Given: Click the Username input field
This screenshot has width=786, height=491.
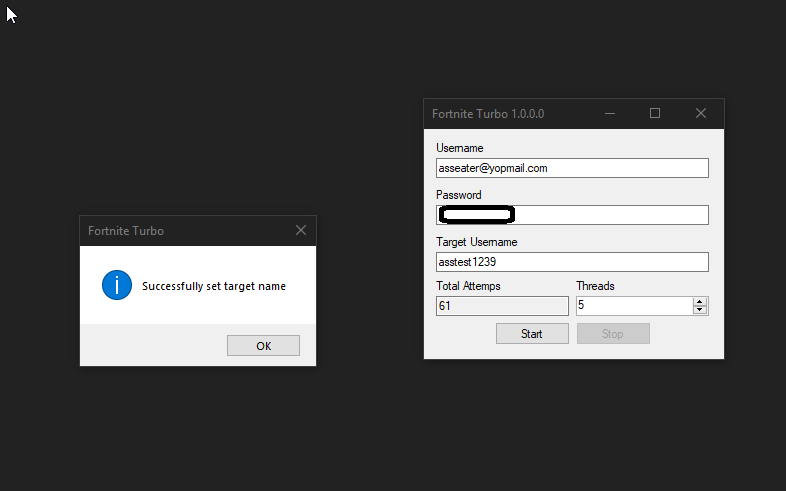Looking at the screenshot, I should click(572, 168).
